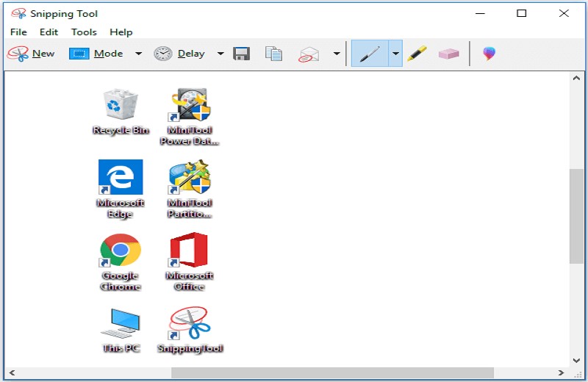Click the vertical scrollbar thumb

576,216
